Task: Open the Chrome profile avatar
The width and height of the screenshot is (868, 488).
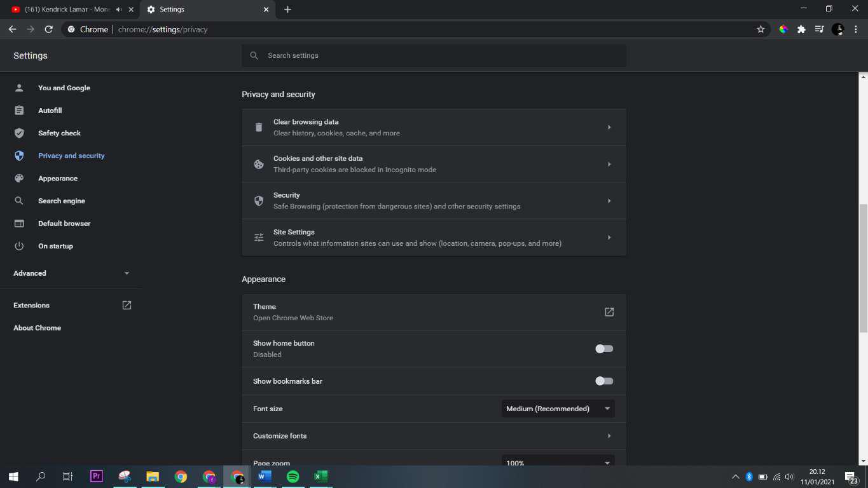Action: point(837,29)
